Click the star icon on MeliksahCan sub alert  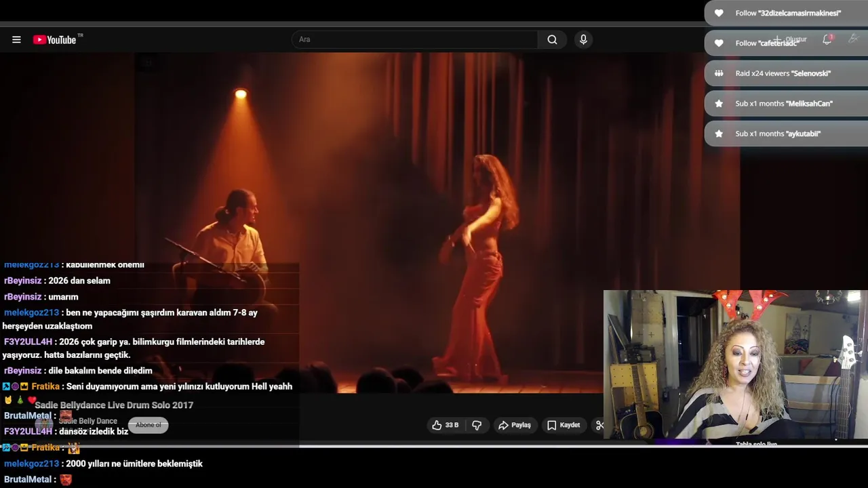pos(719,103)
